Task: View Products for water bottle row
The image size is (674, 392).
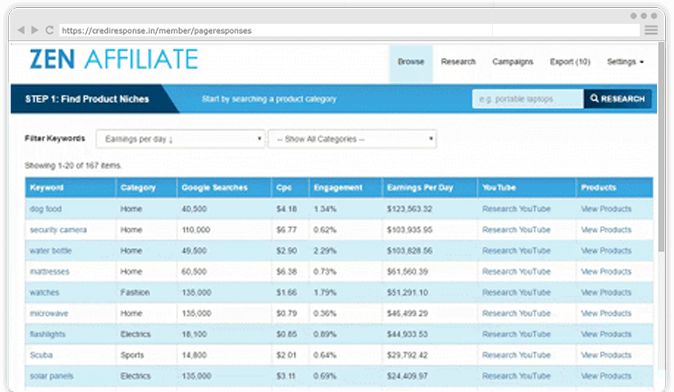Action: tap(606, 251)
